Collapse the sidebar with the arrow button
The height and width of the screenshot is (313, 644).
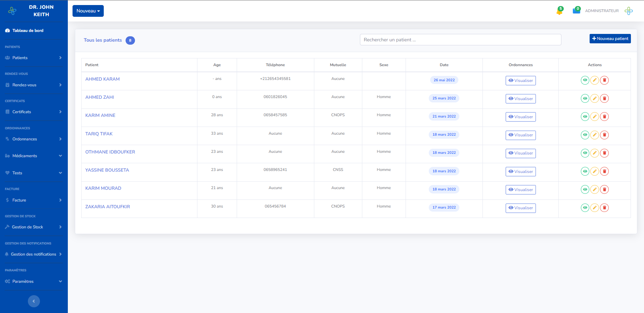point(34,301)
